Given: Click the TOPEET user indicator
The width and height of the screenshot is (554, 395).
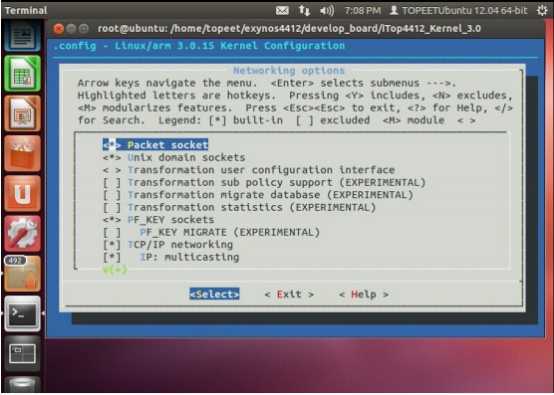Looking at the screenshot, I should (x=458, y=11).
